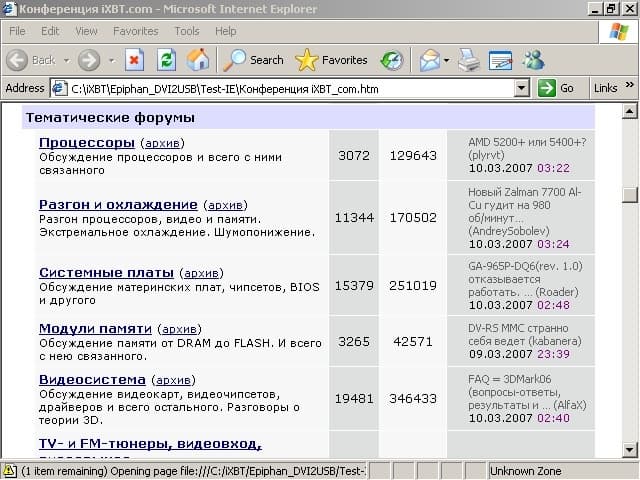640x480 pixels.
Task: Click the vertical scrollbar down arrow
Action: click(629, 450)
